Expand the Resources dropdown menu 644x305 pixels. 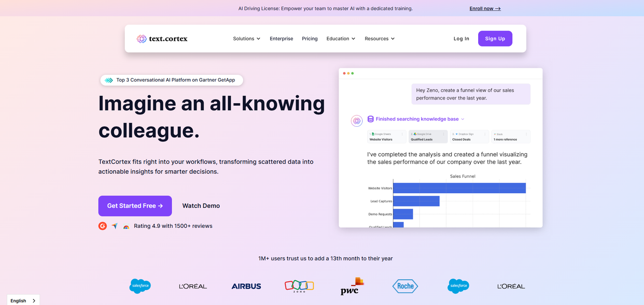coord(379,39)
